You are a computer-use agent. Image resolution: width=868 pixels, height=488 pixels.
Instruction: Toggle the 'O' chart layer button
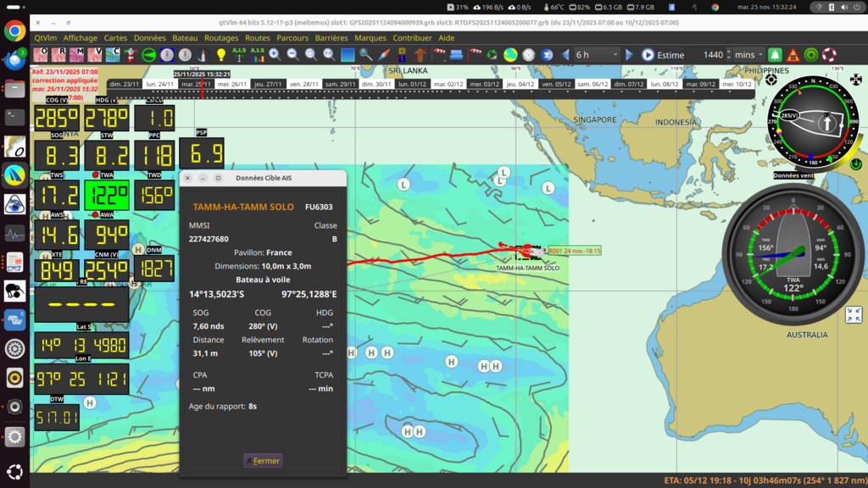coord(41,54)
